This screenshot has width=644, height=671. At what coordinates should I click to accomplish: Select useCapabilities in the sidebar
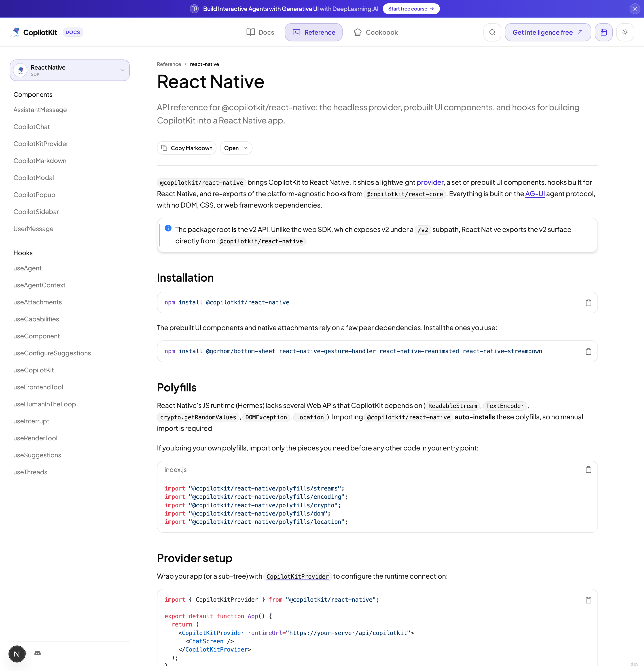coord(36,319)
